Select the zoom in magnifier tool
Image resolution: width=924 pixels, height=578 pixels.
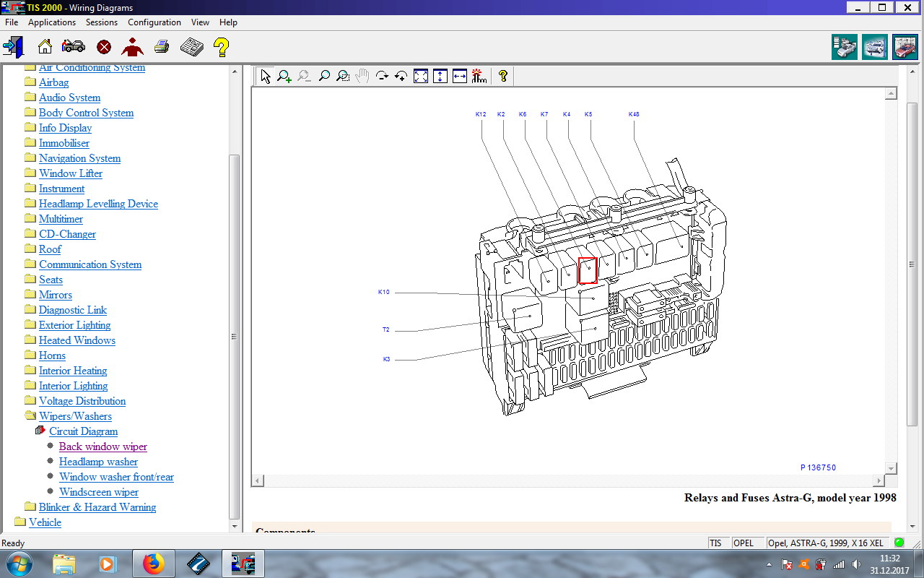coord(284,76)
